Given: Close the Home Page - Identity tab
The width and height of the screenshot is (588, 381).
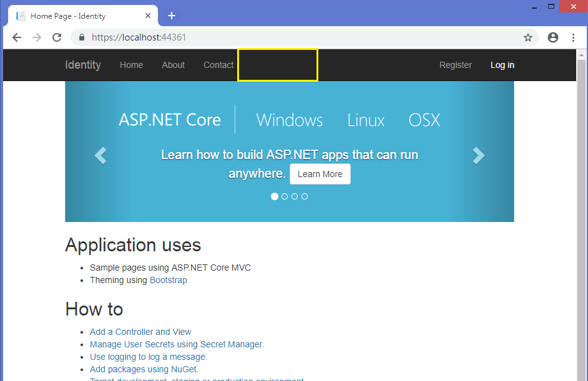Looking at the screenshot, I should (x=148, y=16).
